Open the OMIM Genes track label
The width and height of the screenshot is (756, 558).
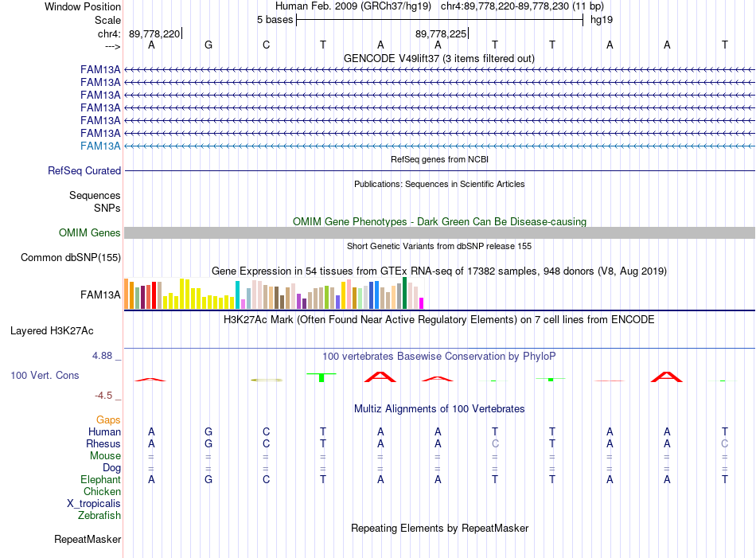(89, 233)
